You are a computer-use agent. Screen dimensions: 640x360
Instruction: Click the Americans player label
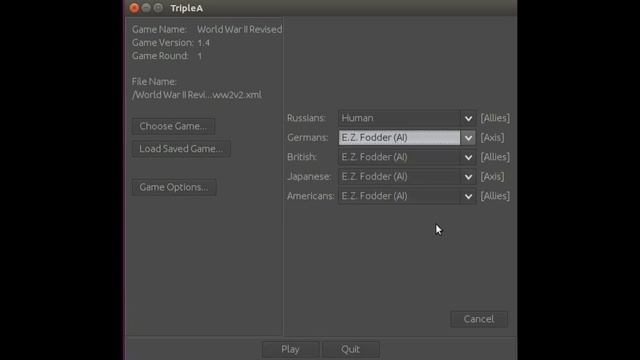(311, 196)
